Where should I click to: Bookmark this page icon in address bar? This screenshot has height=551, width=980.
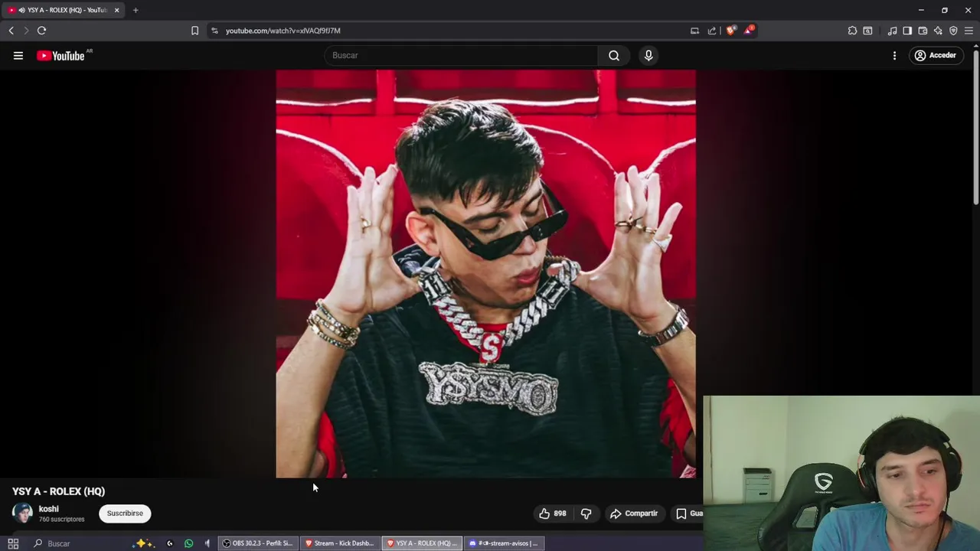194,31
